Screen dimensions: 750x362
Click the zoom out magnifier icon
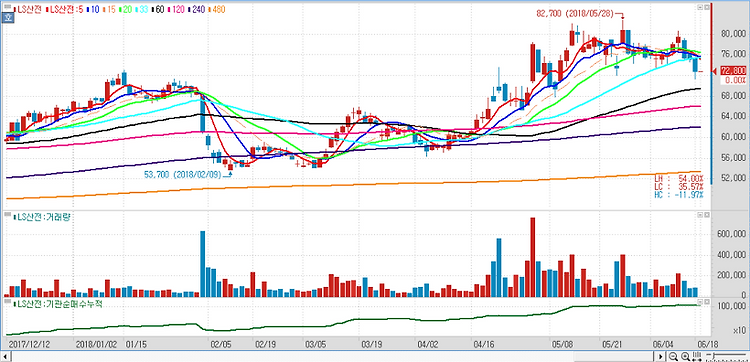click(x=673, y=356)
